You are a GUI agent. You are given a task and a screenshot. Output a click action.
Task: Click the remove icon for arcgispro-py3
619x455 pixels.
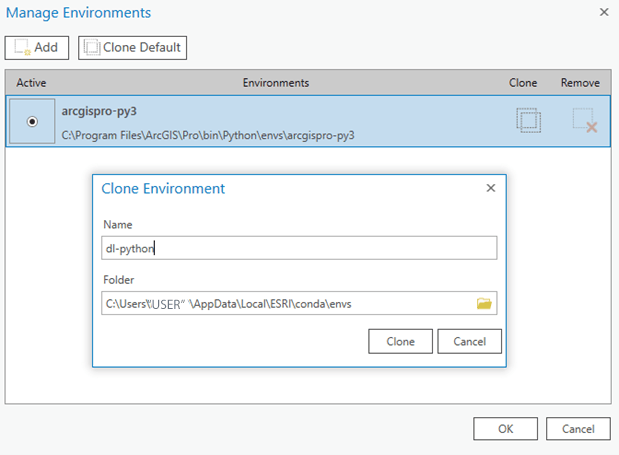tap(584, 120)
